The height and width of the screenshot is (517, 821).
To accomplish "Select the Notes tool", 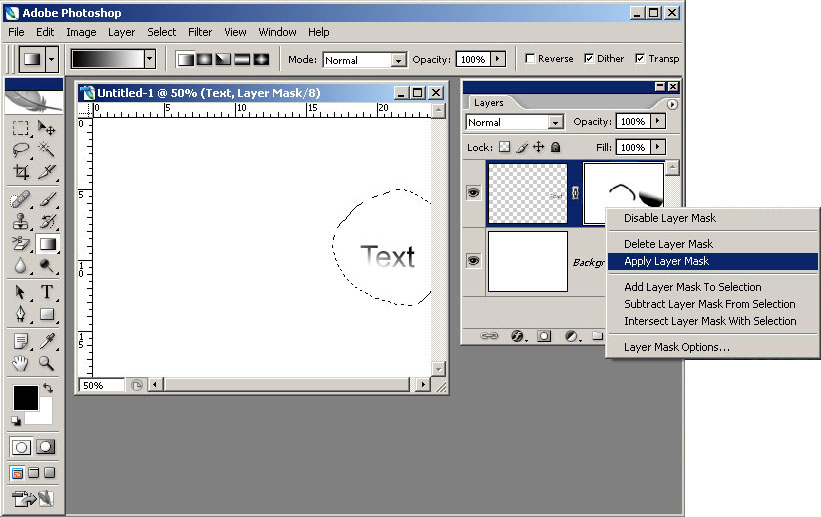I will coord(20,341).
